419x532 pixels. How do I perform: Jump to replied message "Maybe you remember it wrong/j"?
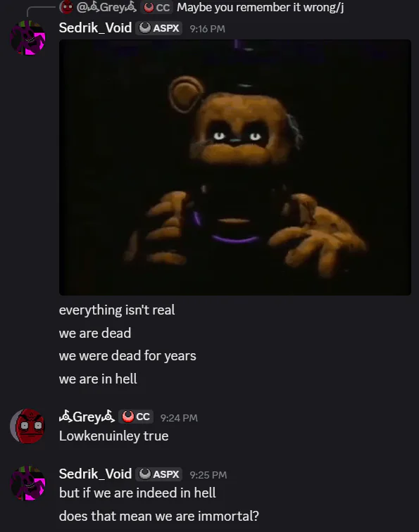260,8
